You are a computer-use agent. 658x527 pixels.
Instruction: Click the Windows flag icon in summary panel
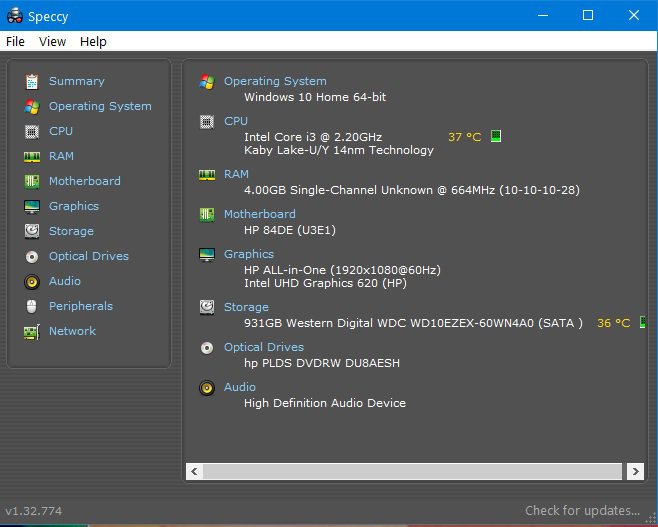coord(207,81)
